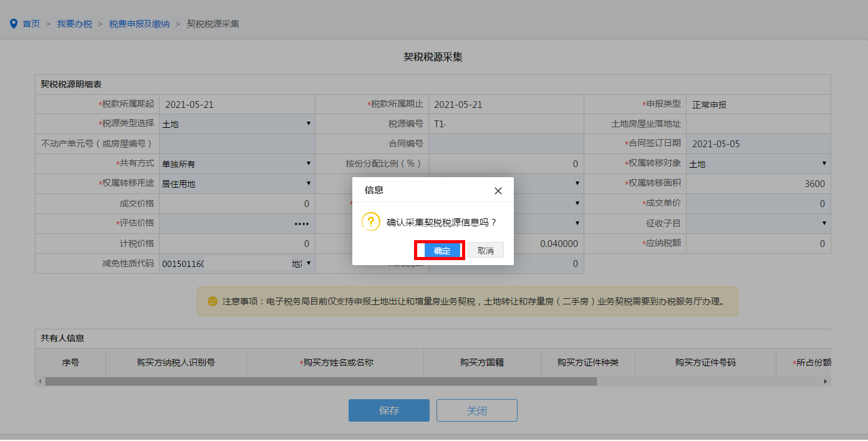868x441 pixels.
Task: Click the 税款所属期止 date field
Action: (506, 104)
